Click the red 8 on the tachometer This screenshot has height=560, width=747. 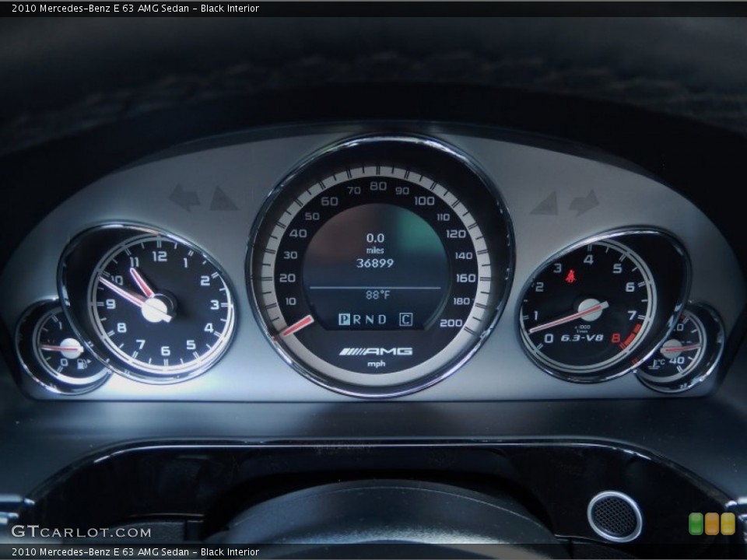coord(615,338)
